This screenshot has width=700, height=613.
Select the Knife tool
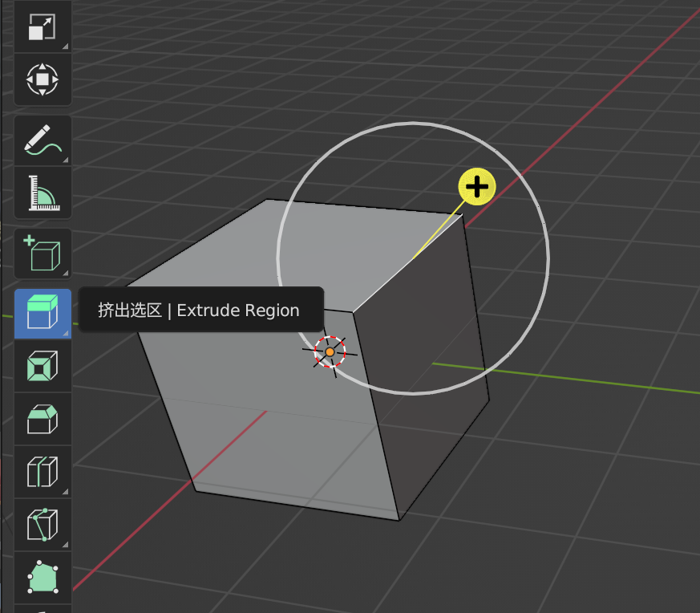[x=42, y=524]
